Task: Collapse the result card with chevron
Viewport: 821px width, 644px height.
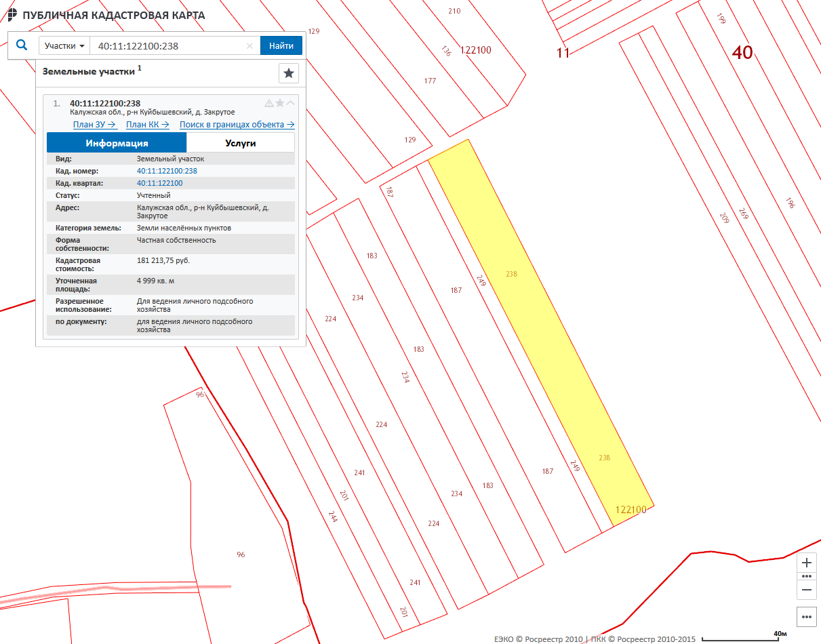Action: pos(291,103)
